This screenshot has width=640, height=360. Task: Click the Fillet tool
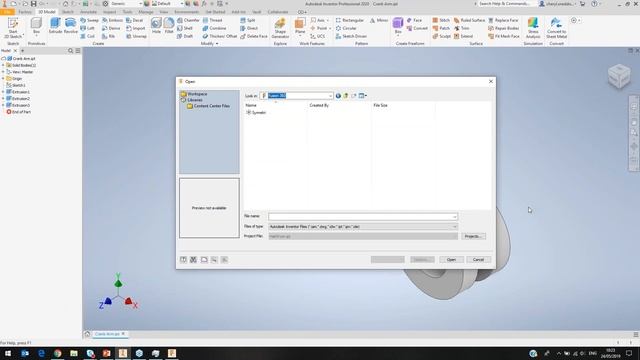[169, 26]
